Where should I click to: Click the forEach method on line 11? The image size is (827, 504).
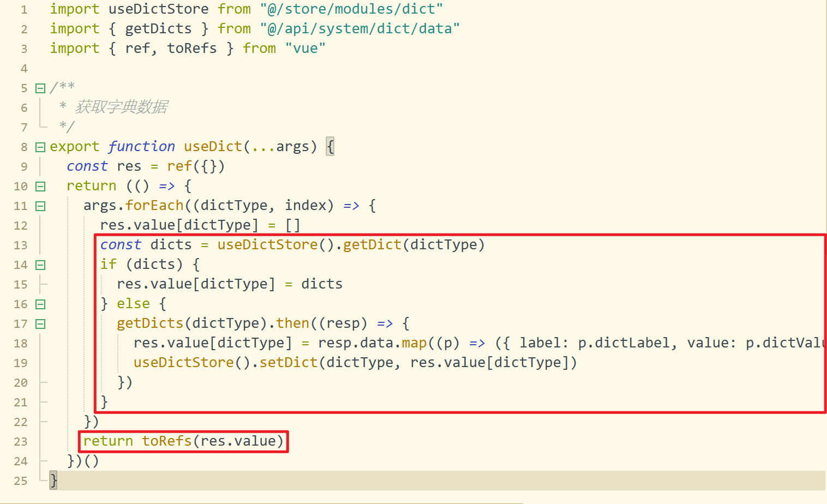(154, 206)
